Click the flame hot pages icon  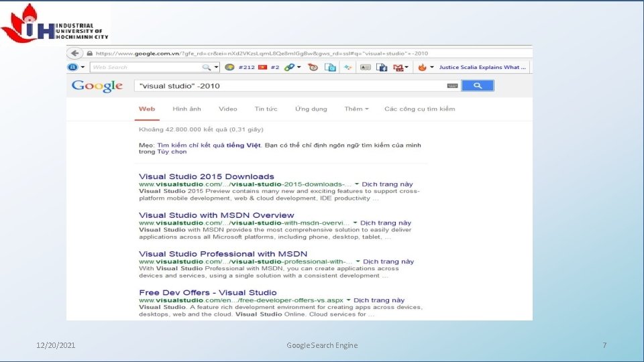(x=422, y=67)
